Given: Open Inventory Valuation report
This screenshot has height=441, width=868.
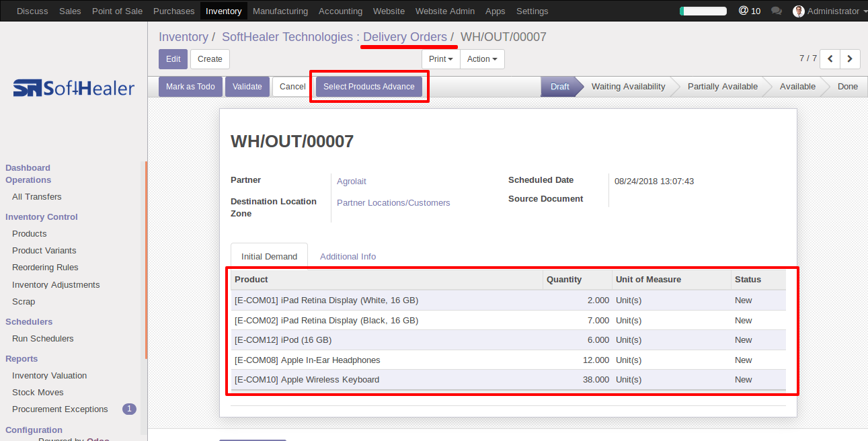Looking at the screenshot, I should click(50, 376).
